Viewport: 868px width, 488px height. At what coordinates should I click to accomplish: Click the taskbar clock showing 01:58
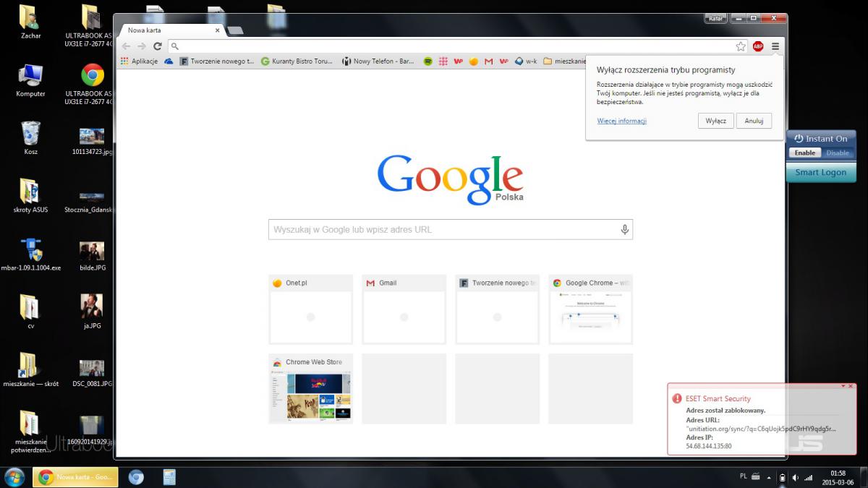point(839,478)
